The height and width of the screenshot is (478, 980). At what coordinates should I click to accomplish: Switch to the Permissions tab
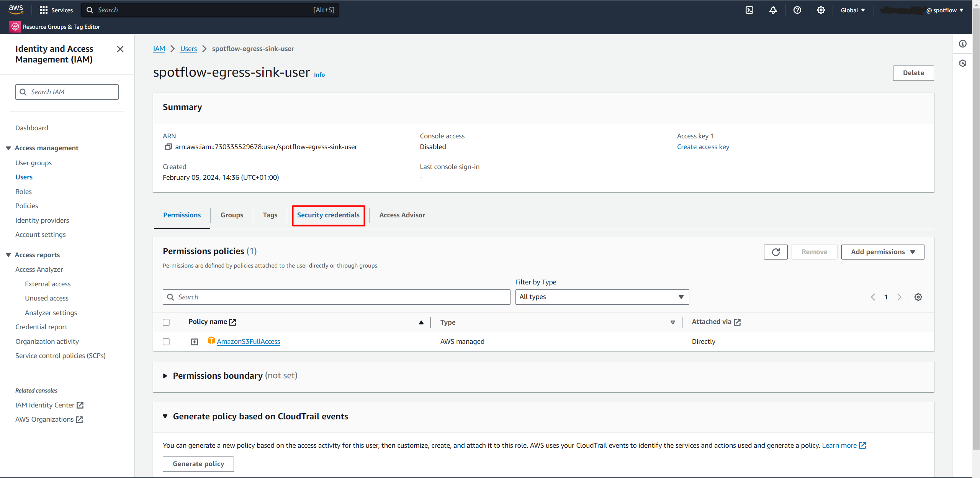point(182,215)
